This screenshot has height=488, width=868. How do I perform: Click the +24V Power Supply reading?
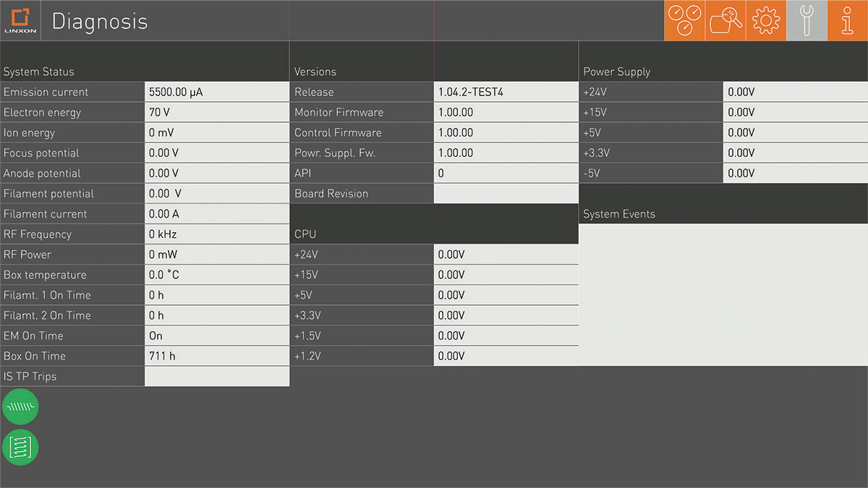[x=794, y=92]
